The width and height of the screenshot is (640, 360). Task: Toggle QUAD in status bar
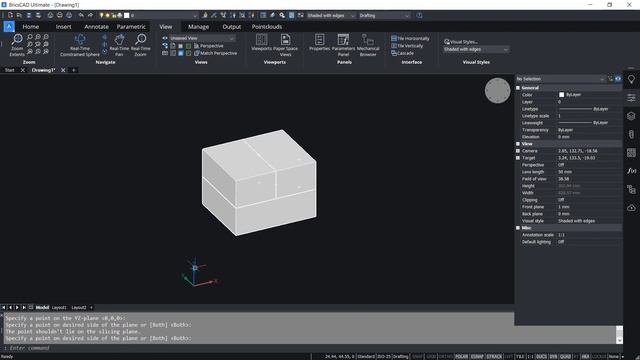pyautogui.click(x=565, y=356)
